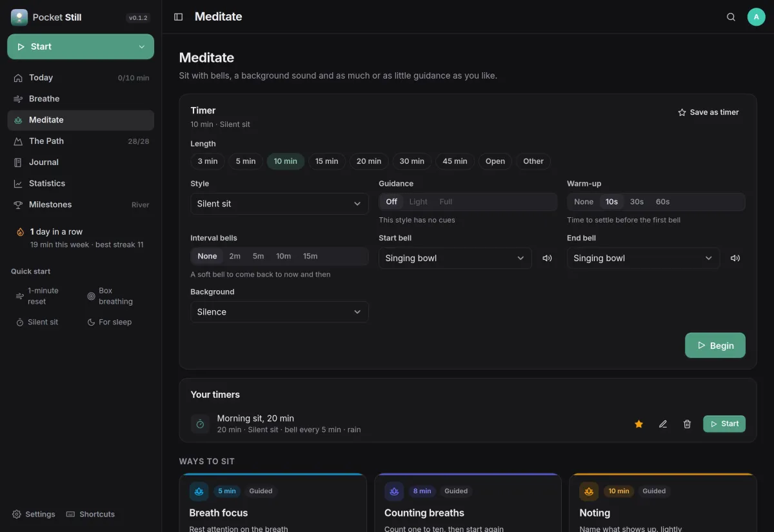Click the Pocket Still app logo
Screen dimensions: 774x532
19,17
